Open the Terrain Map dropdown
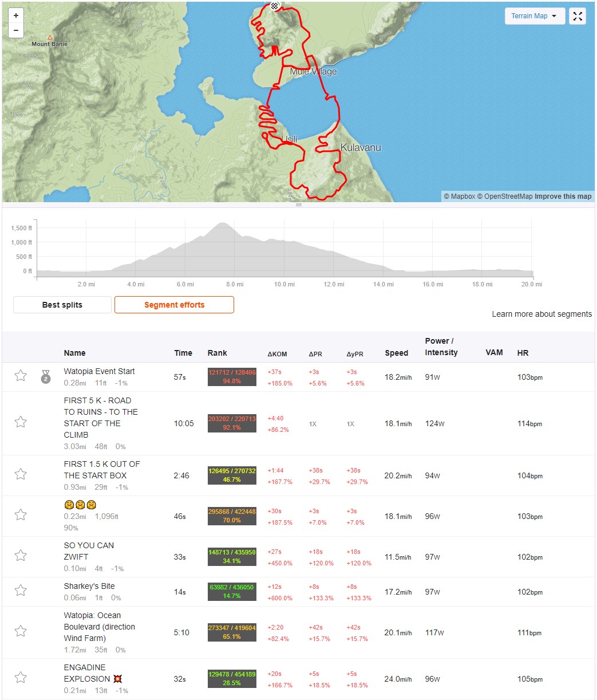 535,16
